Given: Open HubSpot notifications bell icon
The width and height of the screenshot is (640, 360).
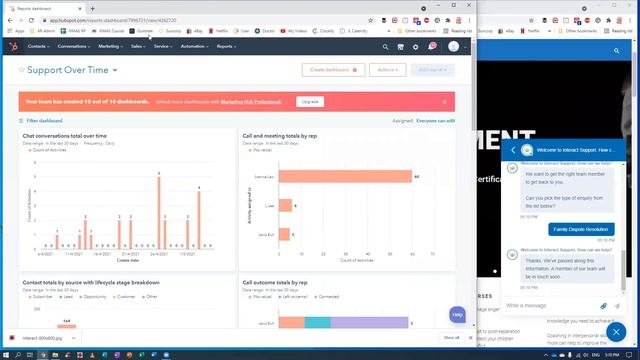Looking at the screenshot, I should [431, 46].
